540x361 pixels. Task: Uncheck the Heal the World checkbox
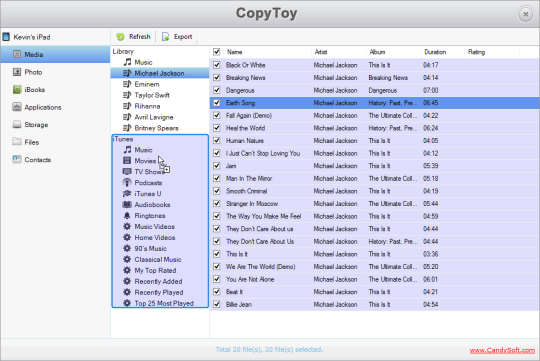point(217,128)
